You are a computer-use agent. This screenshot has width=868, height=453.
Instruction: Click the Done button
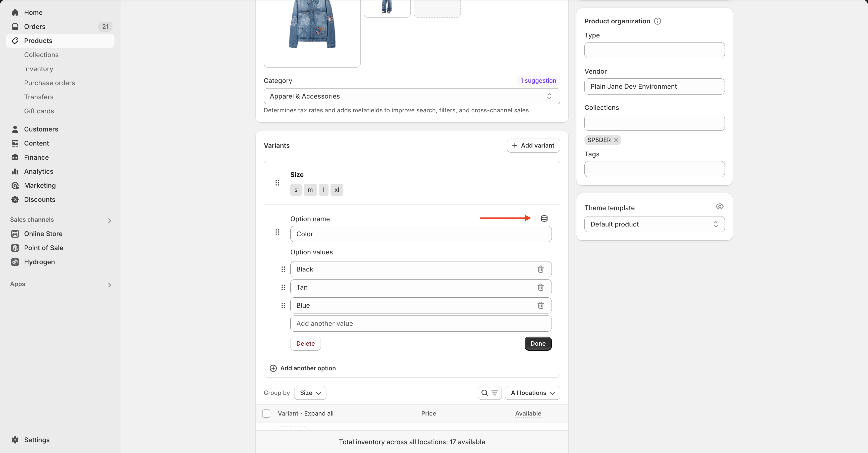point(538,344)
